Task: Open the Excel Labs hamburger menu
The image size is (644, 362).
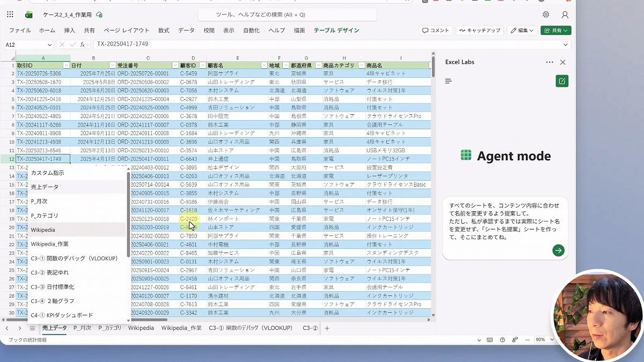Action: coord(449,81)
